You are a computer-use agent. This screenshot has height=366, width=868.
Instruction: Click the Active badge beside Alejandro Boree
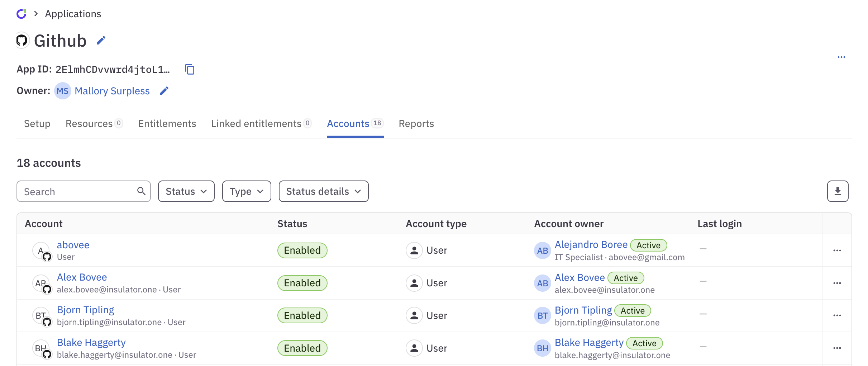[x=648, y=245]
